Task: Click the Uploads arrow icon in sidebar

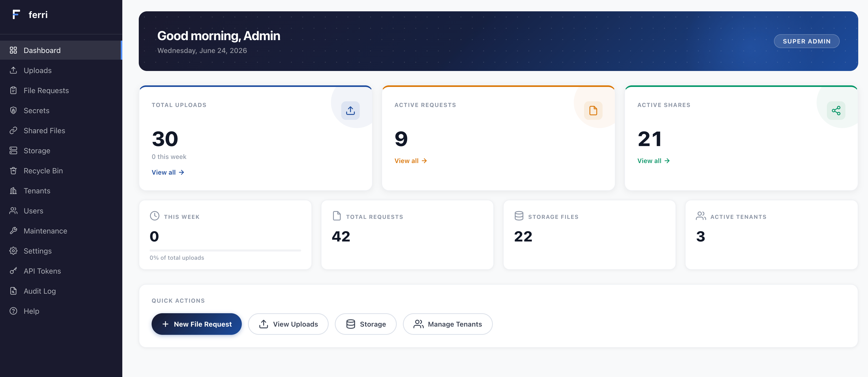Action: 13,70
